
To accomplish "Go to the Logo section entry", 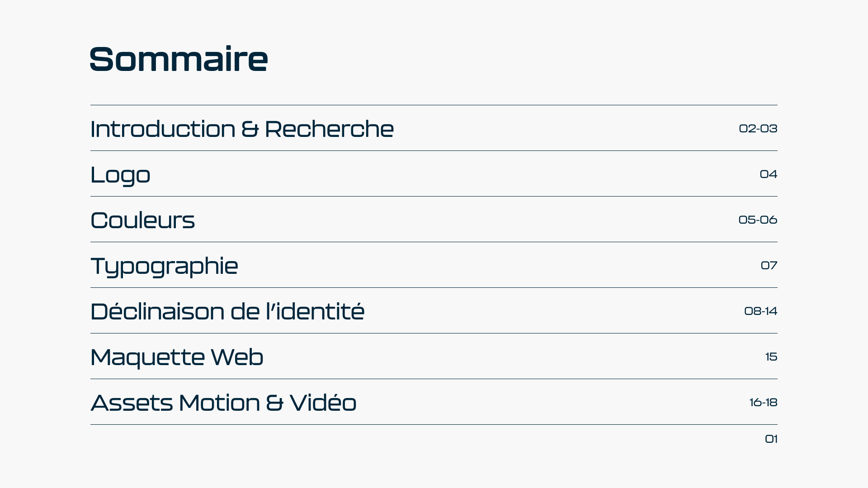I will tap(120, 174).
